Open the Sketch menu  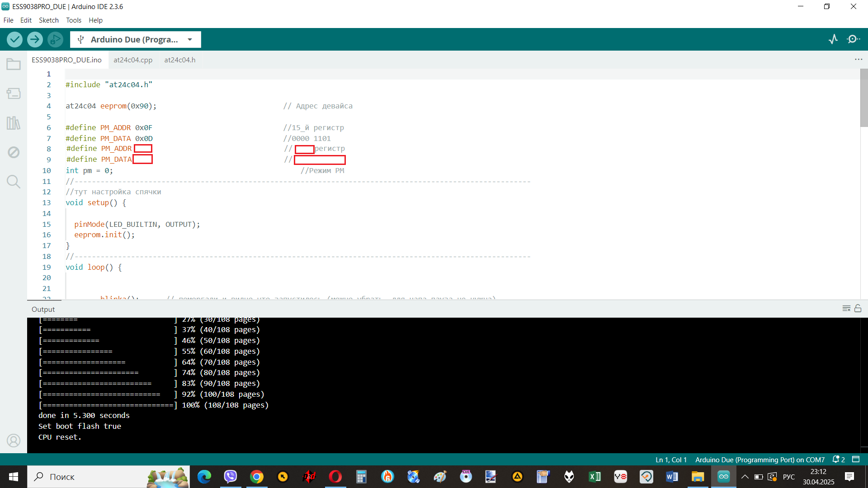[49, 20]
